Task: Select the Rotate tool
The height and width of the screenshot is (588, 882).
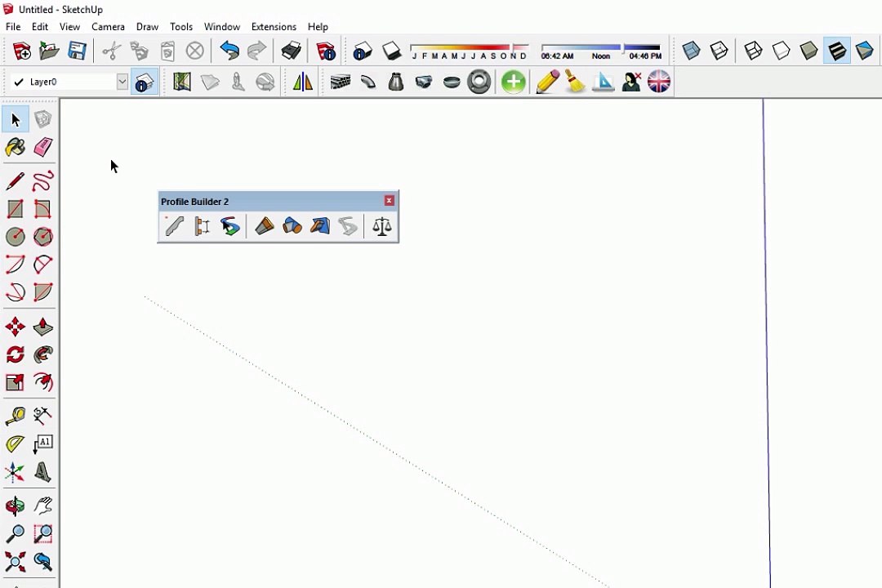Action: point(16,354)
